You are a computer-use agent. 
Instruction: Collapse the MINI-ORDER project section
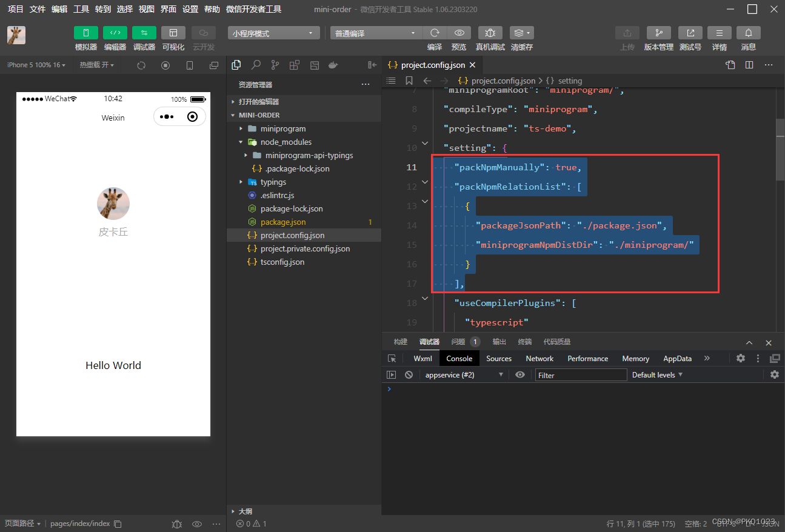(304, 115)
